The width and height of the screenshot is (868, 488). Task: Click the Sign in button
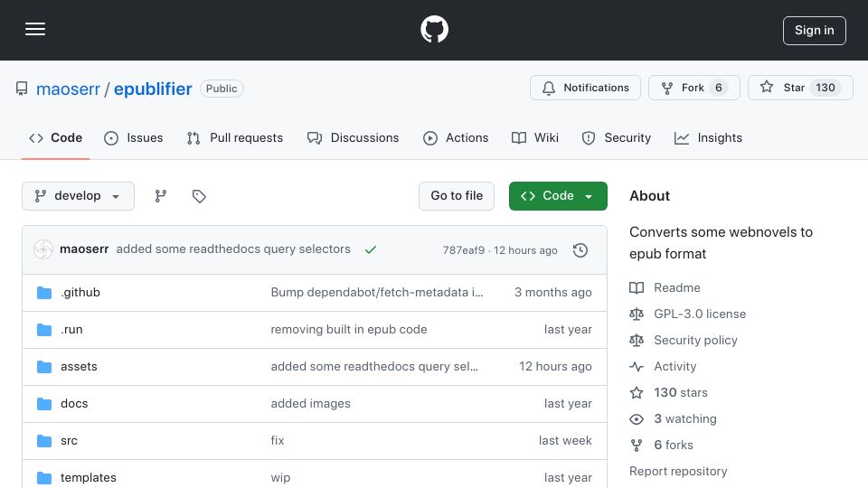pos(814,31)
